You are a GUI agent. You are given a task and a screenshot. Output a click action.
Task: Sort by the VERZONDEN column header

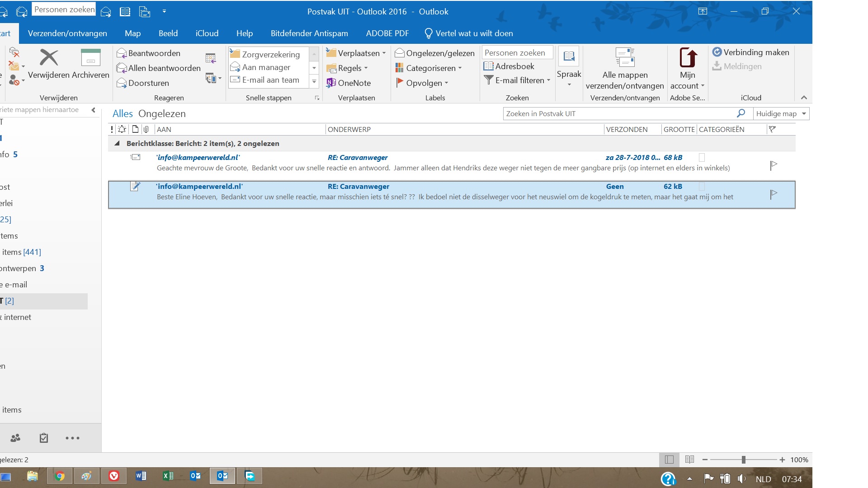pyautogui.click(x=632, y=130)
